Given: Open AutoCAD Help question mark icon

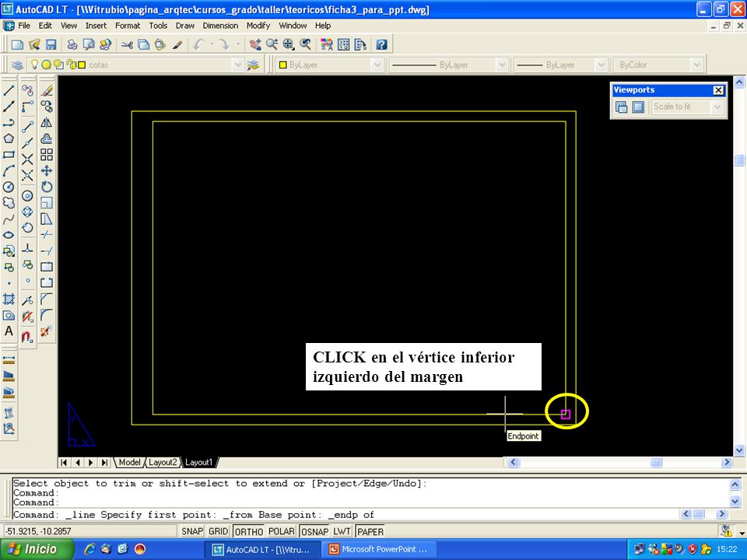Looking at the screenshot, I should (x=381, y=45).
